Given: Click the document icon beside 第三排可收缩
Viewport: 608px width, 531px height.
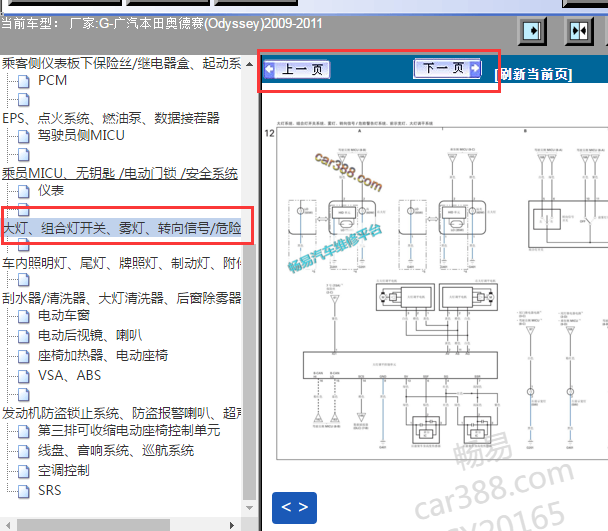Looking at the screenshot, I should pos(24,431).
